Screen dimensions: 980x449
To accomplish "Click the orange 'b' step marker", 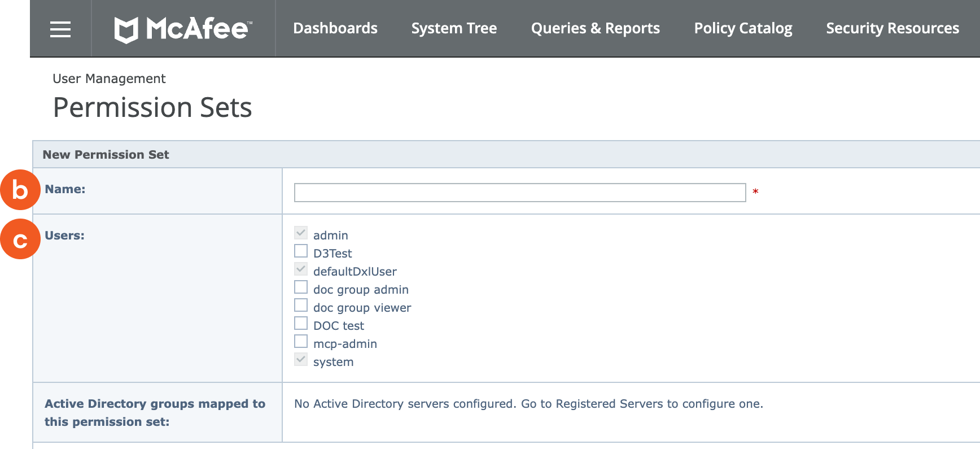I will pos(20,190).
